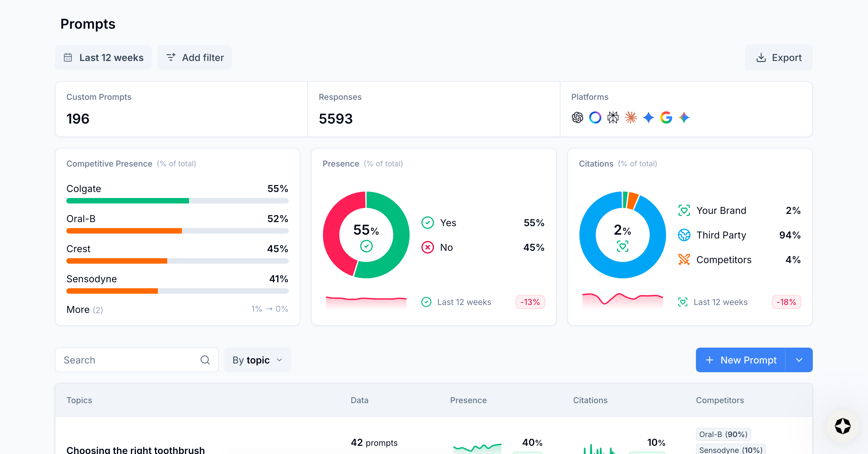Toggle the Third Party citations legend
The width and height of the screenshot is (868, 454).
click(x=721, y=235)
